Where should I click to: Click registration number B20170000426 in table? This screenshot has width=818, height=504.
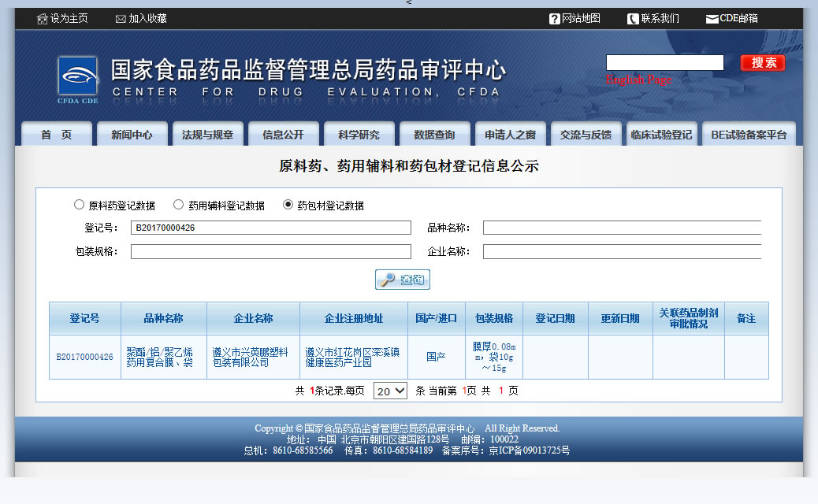[84, 357]
